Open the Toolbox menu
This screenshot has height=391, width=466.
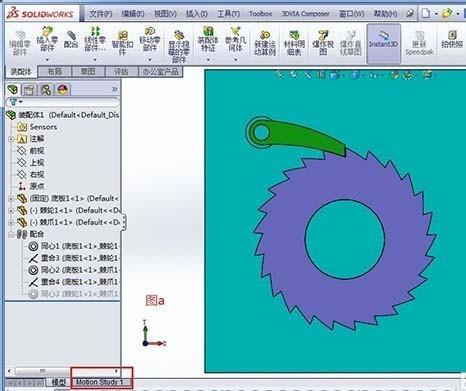coord(260,14)
